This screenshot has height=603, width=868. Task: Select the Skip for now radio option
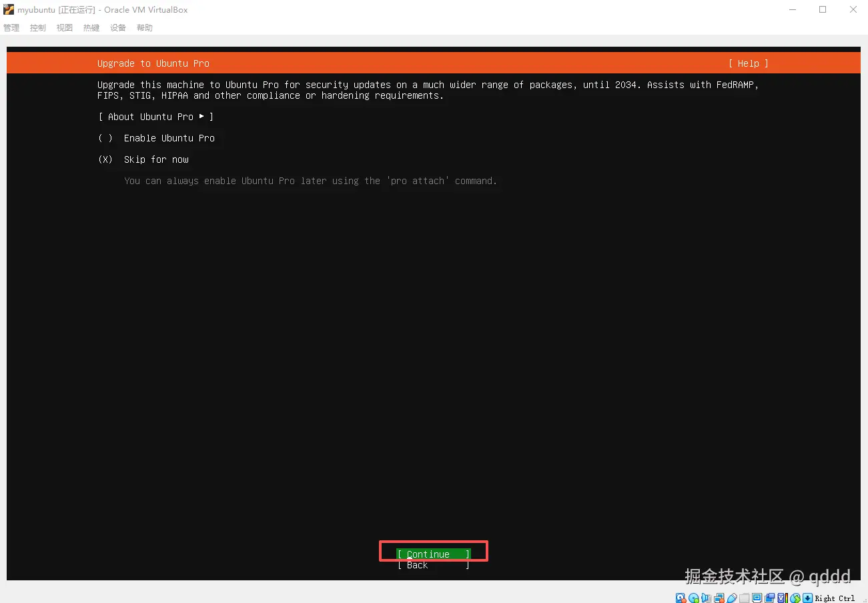point(143,159)
